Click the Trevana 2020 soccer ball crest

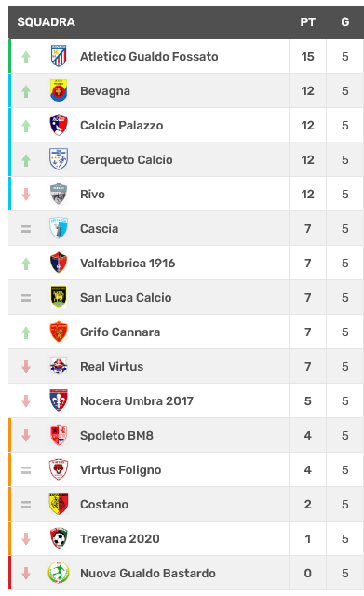click(59, 538)
